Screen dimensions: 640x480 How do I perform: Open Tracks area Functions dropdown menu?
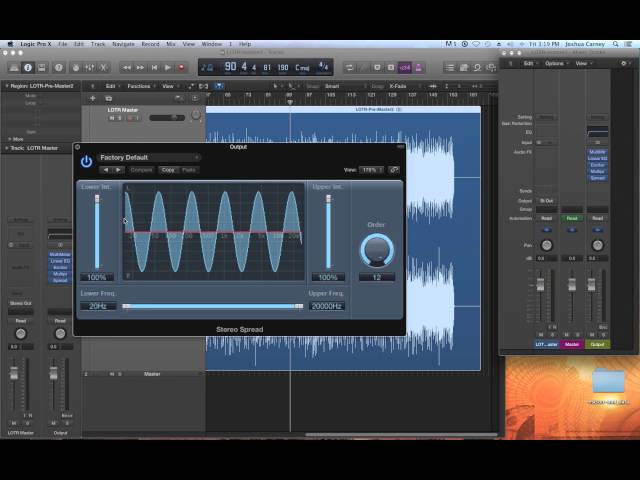point(141,86)
